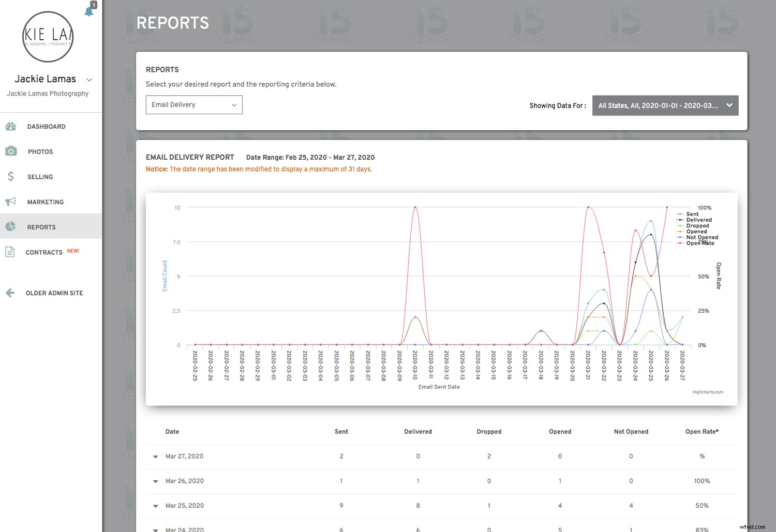Image resolution: width=776 pixels, height=532 pixels.
Task: Open the Showing Data For filter dropdown
Action: [665, 105]
